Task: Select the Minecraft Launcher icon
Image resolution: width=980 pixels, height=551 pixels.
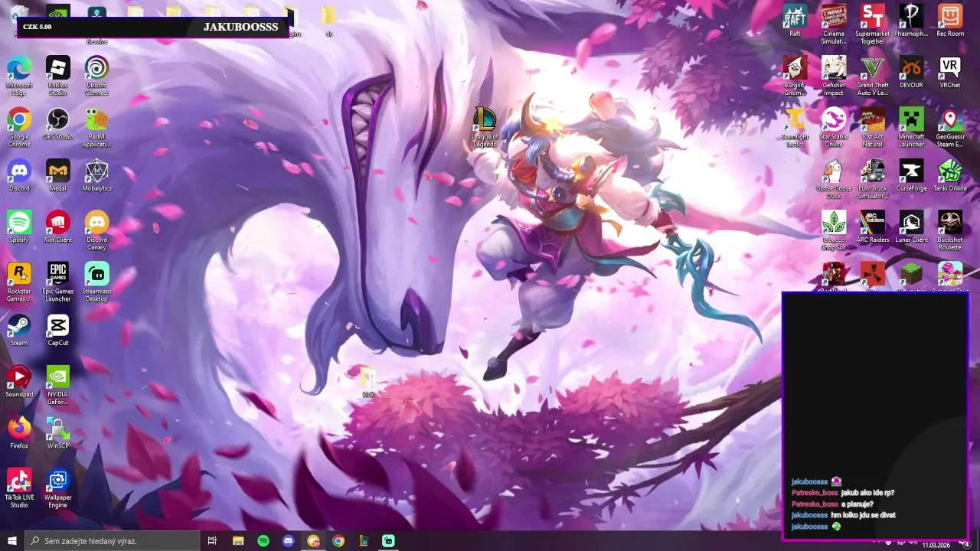Action: (x=911, y=127)
